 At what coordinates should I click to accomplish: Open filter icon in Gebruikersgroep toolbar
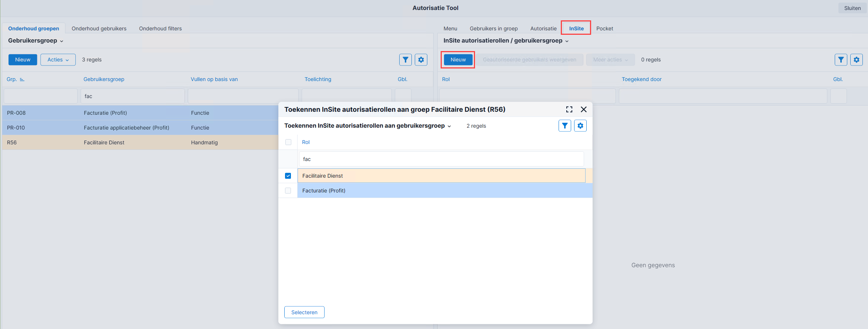point(406,60)
